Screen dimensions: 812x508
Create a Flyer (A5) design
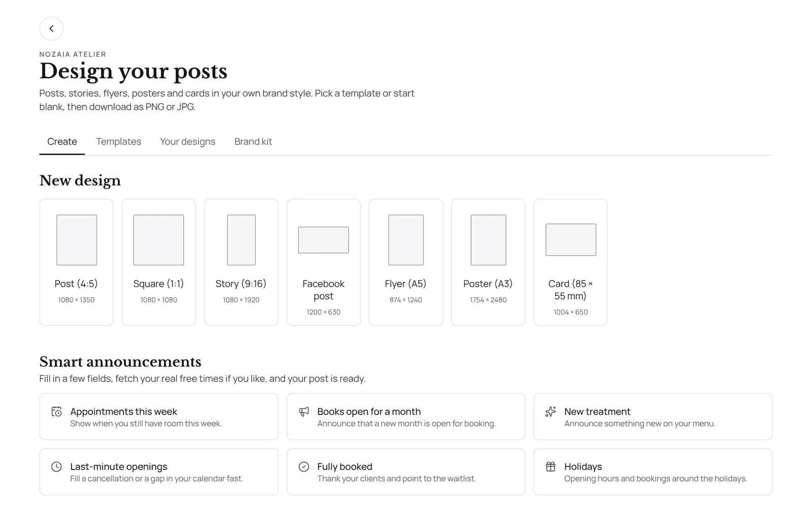pos(406,262)
